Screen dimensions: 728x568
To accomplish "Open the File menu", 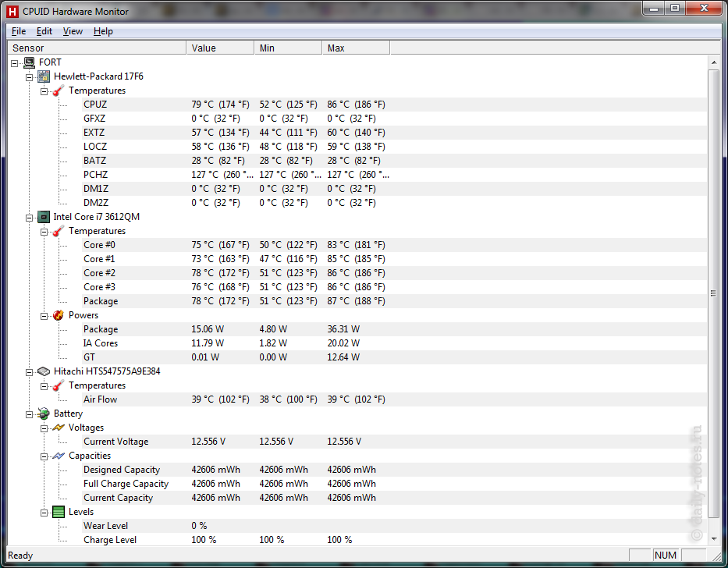I will (19, 31).
